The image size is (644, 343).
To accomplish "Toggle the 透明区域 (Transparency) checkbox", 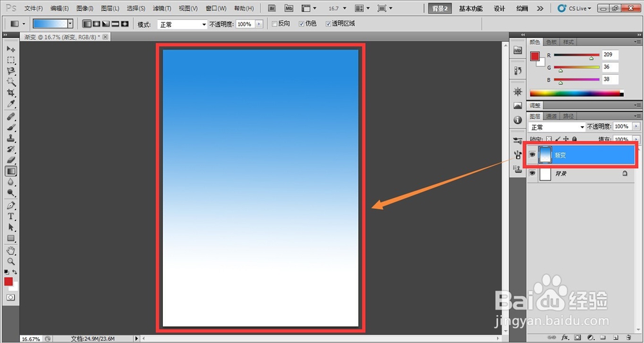I will (x=328, y=24).
